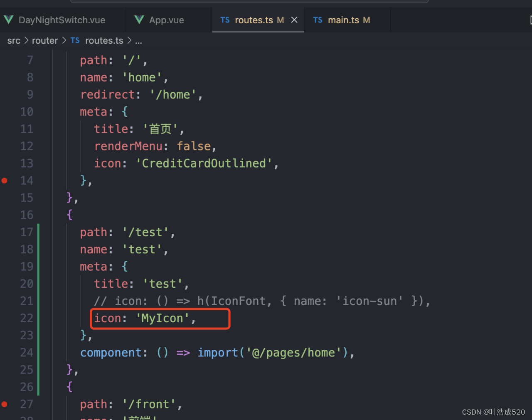
Task: Switch to the App.vue tab
Action: (169, 20)
